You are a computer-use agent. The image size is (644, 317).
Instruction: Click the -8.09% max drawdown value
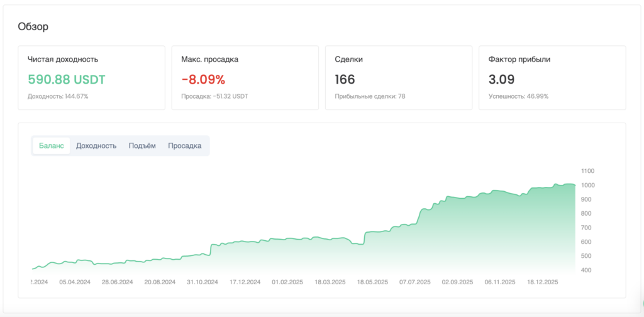tap(203, 80)
